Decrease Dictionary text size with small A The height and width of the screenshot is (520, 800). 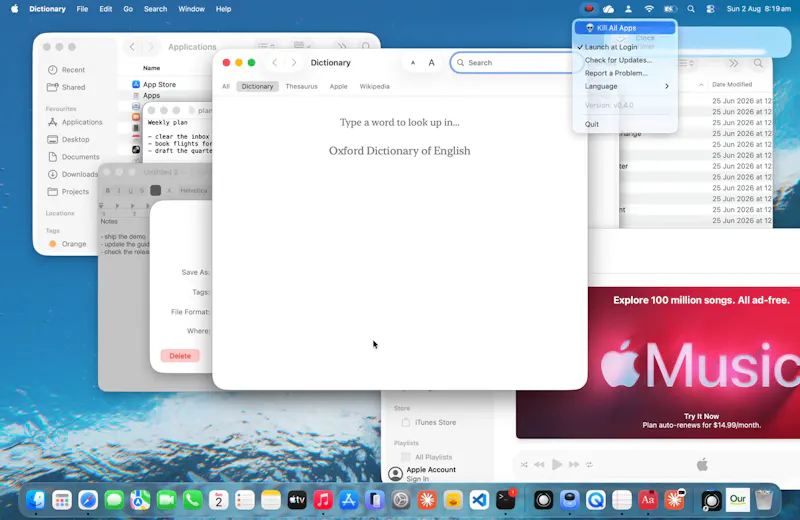point(413,63)
